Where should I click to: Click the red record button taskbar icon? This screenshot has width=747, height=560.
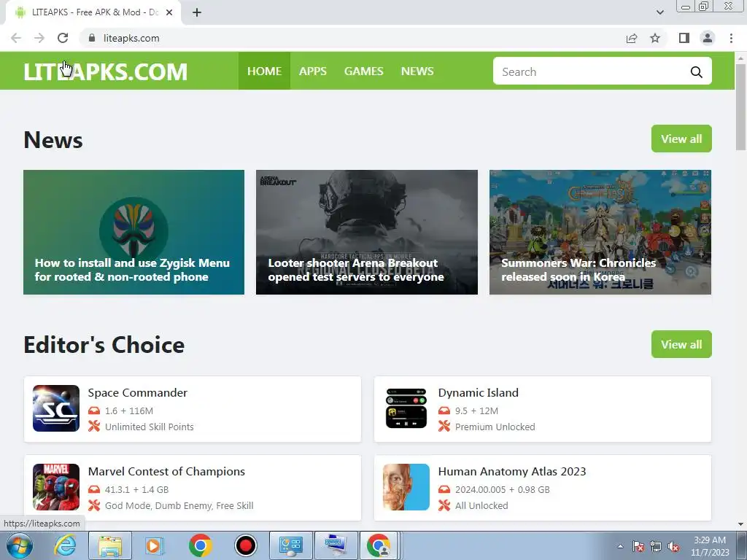[245, 545]
